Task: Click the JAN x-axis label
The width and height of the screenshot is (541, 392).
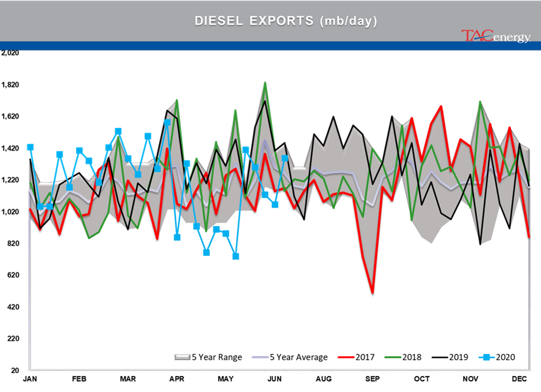Action: [30, 379]
